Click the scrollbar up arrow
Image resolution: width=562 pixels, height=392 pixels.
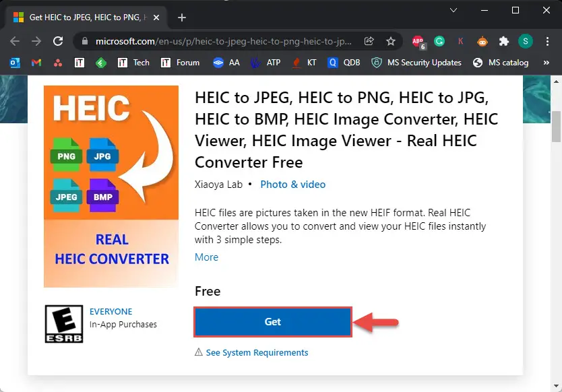(x=556, y=81)
